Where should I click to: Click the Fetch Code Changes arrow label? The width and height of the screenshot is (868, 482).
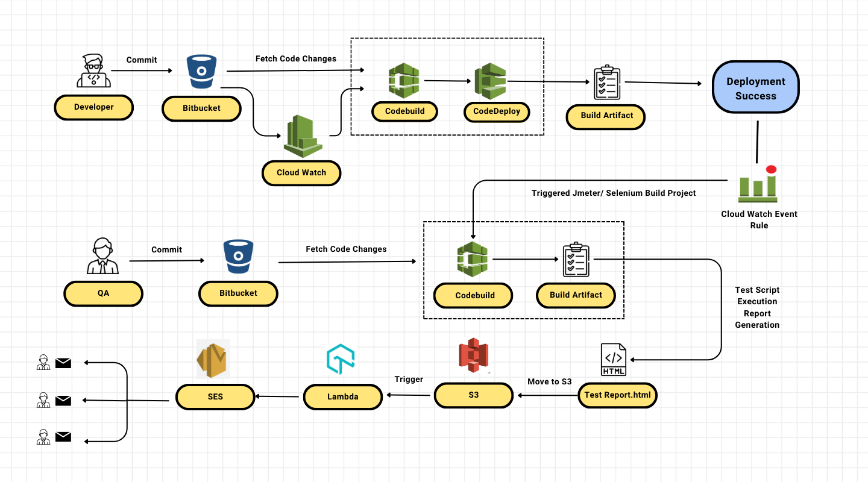tap(296, 58)
